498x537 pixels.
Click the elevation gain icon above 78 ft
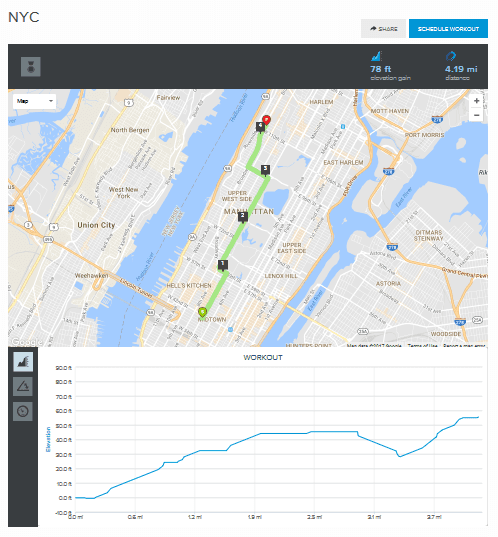[376, 56]
